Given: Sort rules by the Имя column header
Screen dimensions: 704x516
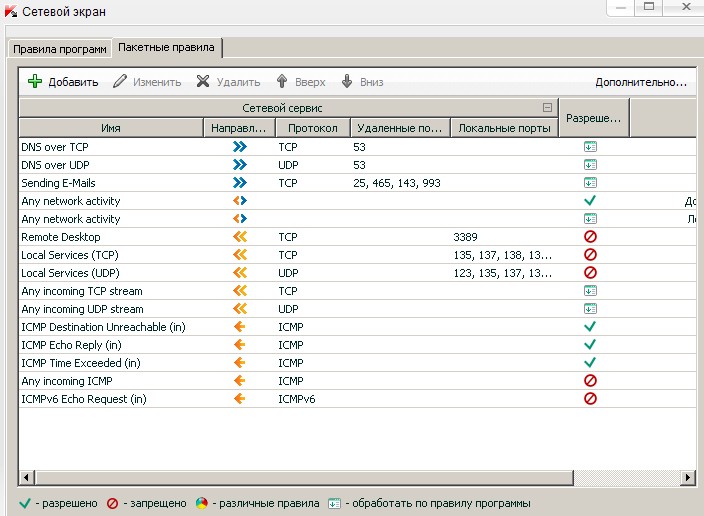Looking at the screenshot, I should pyautogui.click(x=110, y=128).
